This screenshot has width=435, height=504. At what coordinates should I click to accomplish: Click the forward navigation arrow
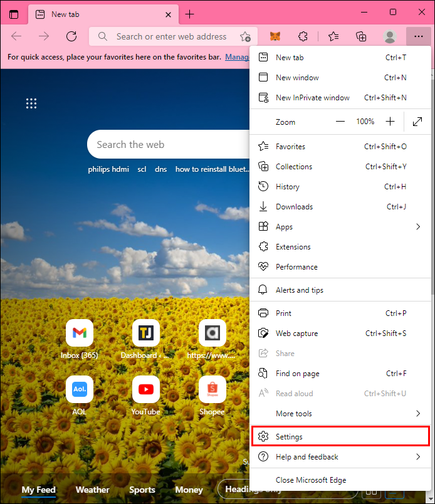pos(44,36)
